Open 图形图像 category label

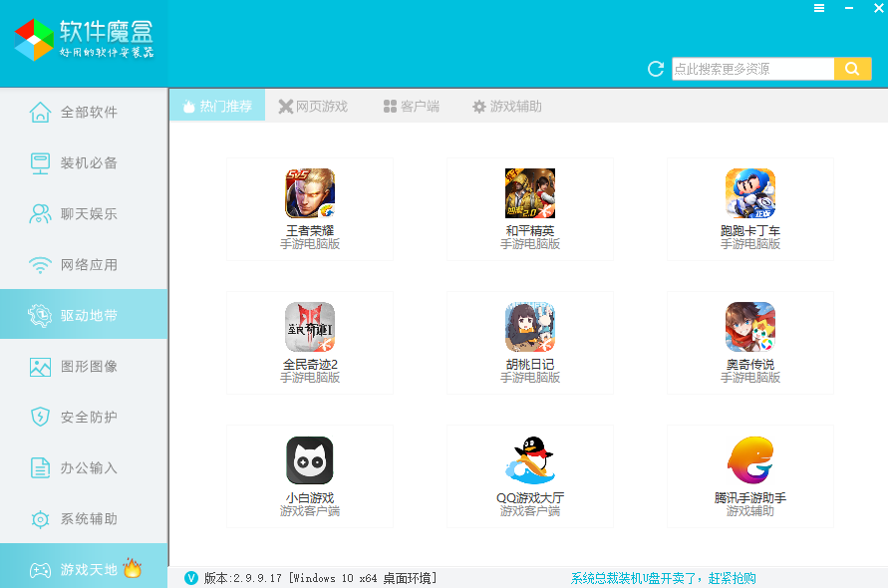[89, 367]
